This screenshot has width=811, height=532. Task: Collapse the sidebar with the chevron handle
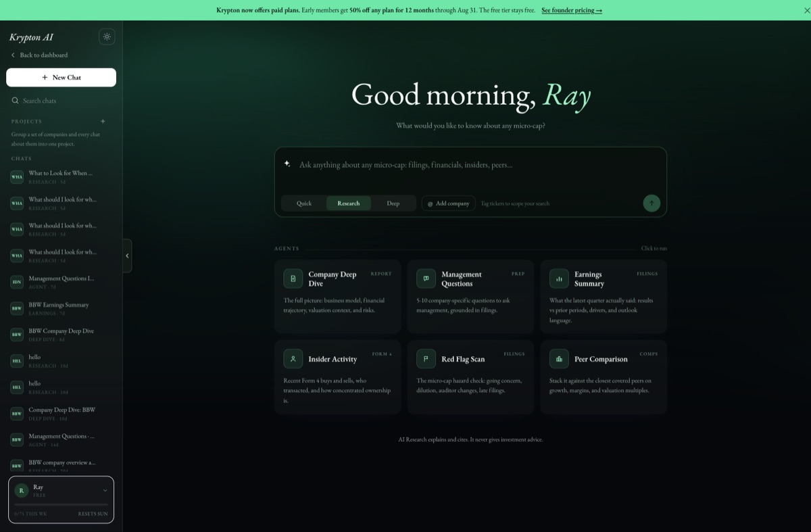(x=127, y=256)
